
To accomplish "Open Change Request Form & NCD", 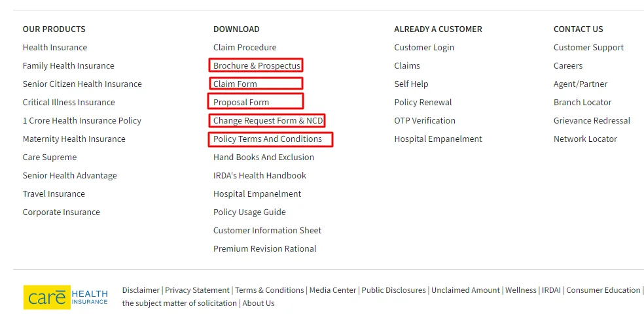I will (x=268, y=121).
